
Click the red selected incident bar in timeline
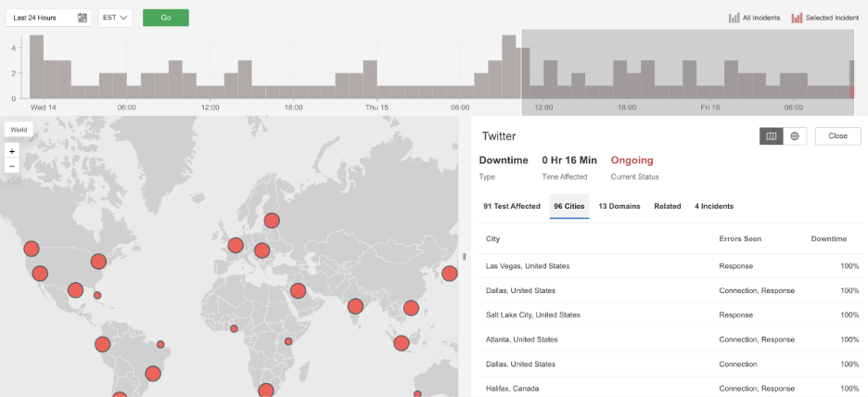tap(852, 92)
